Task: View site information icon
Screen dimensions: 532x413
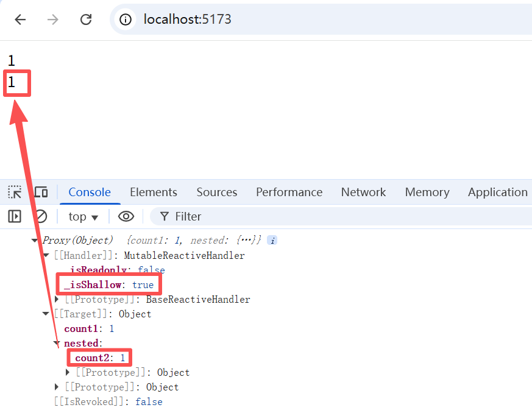Action: [x=125, y=19]
